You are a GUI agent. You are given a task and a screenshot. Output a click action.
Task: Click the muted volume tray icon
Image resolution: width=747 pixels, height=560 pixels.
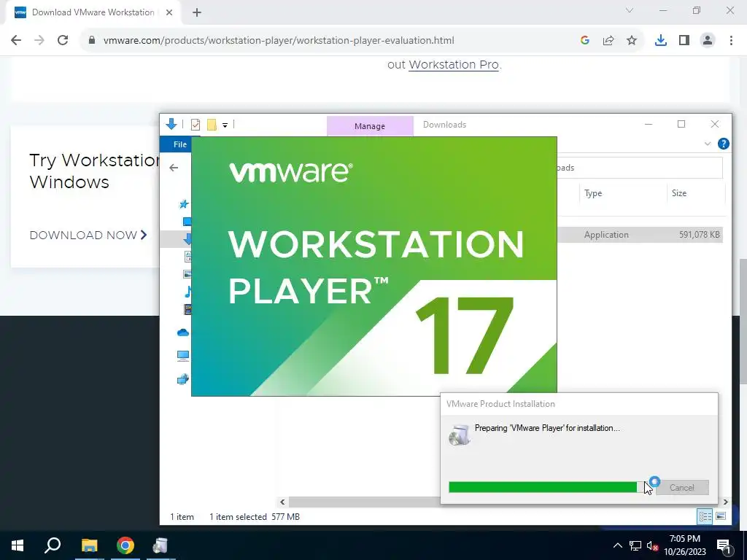click(x=653, y=545)
